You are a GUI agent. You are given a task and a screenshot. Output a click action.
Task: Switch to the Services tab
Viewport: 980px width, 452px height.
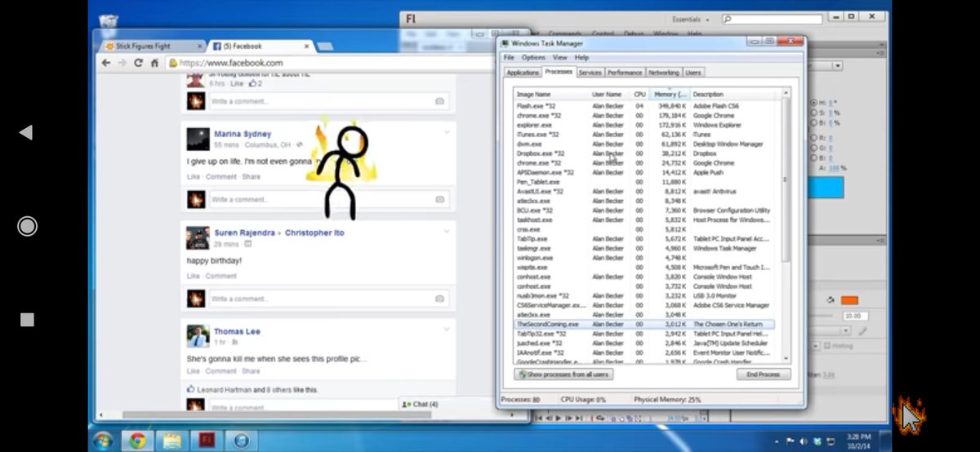coord(590,73)
